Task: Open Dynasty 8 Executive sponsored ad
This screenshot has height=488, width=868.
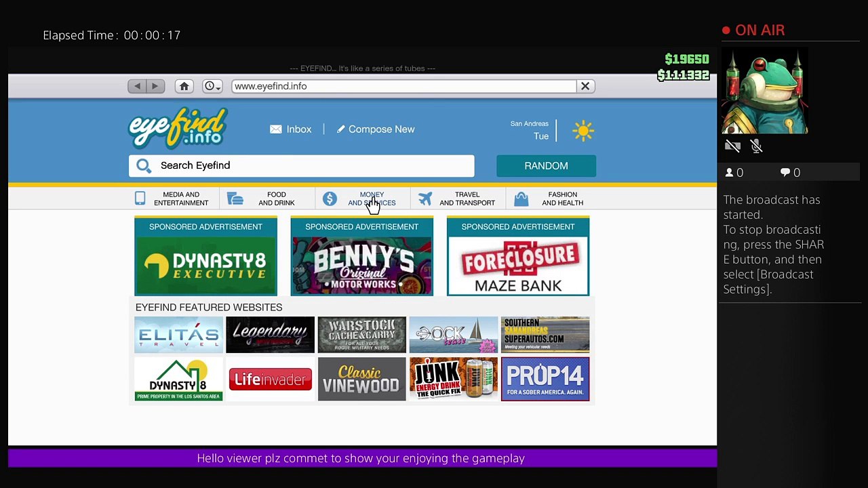Action: [205, 256]
